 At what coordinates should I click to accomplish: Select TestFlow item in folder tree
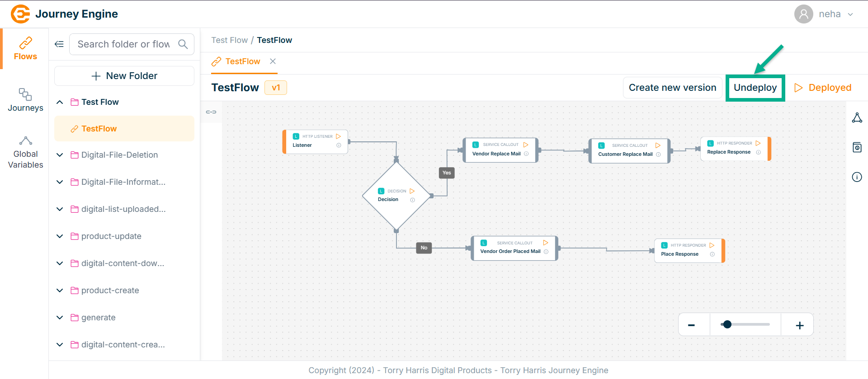coord(99,129)
